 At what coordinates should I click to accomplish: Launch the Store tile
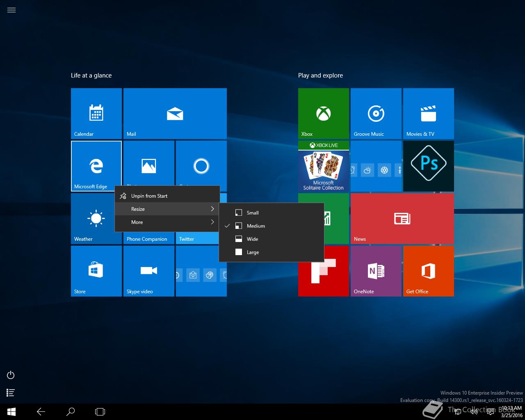(96, 271)
